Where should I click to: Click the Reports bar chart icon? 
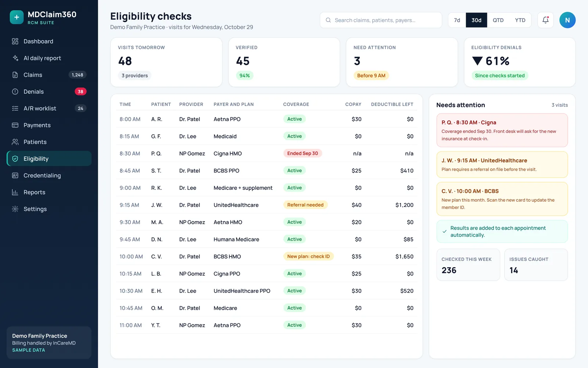(x=15, y=192)
